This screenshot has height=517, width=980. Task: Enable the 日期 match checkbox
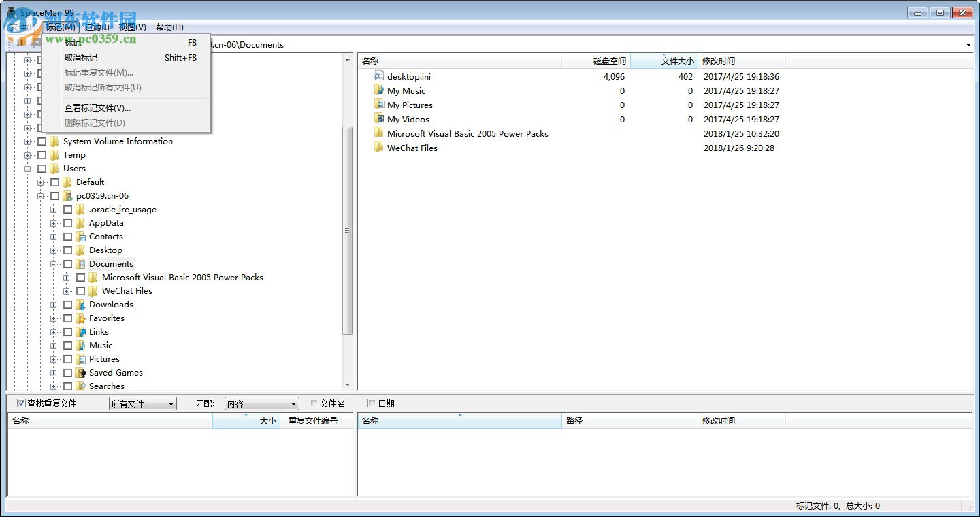click(x=372, y=403)
